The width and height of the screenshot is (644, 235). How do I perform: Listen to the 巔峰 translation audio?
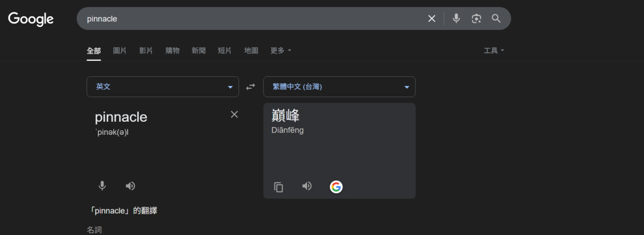coord(307,186)
